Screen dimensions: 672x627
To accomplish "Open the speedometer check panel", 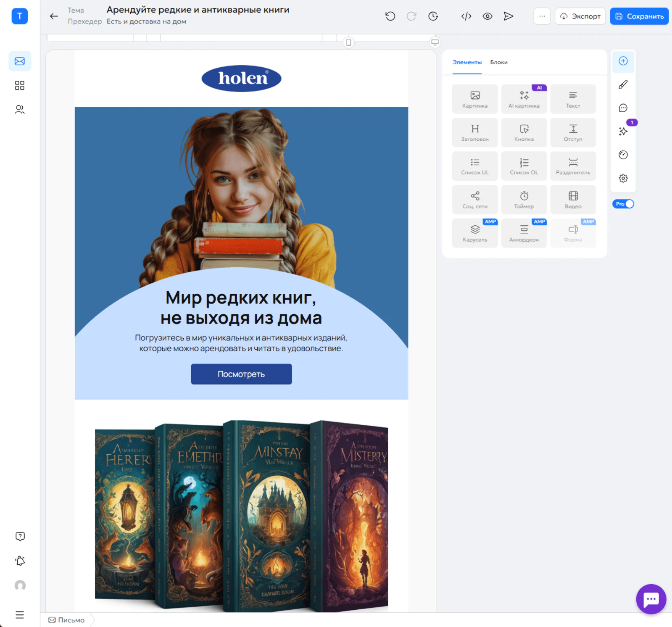I will point(623,155).
